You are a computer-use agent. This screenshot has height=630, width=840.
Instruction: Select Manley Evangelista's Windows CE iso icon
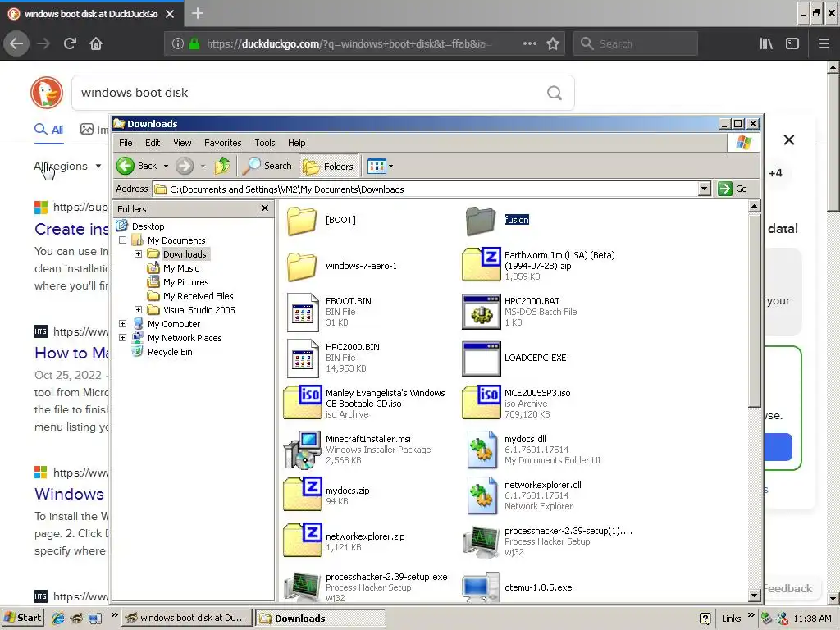303,402
